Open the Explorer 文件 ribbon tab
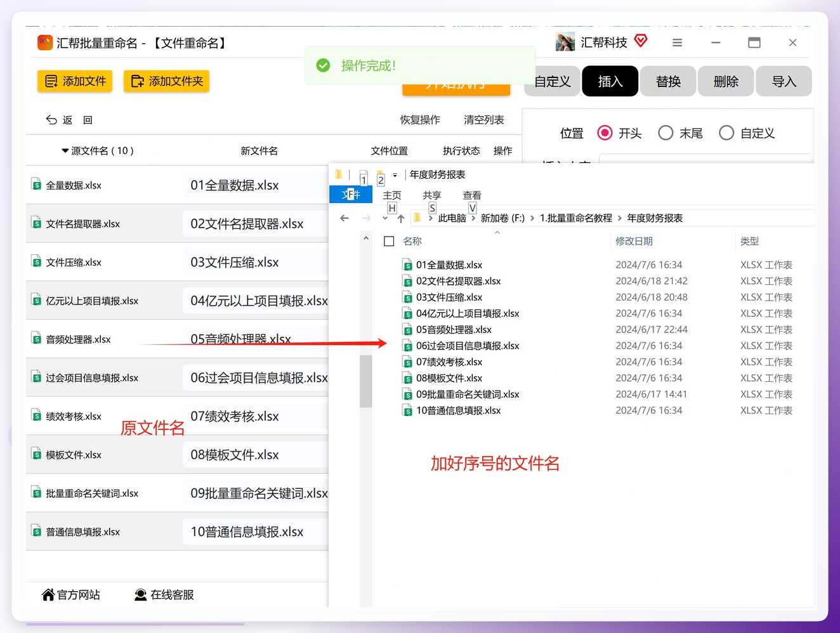This screenshot has width=840, height=633. click(x=351, y=194)
